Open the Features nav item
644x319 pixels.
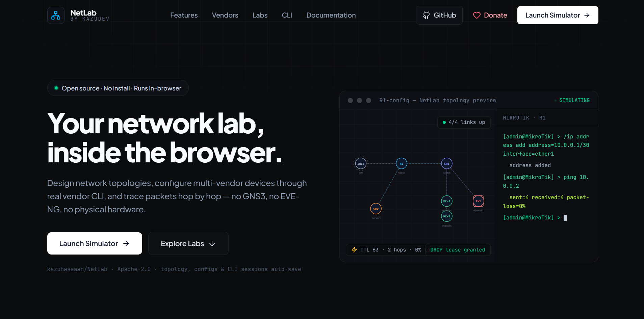184,15
